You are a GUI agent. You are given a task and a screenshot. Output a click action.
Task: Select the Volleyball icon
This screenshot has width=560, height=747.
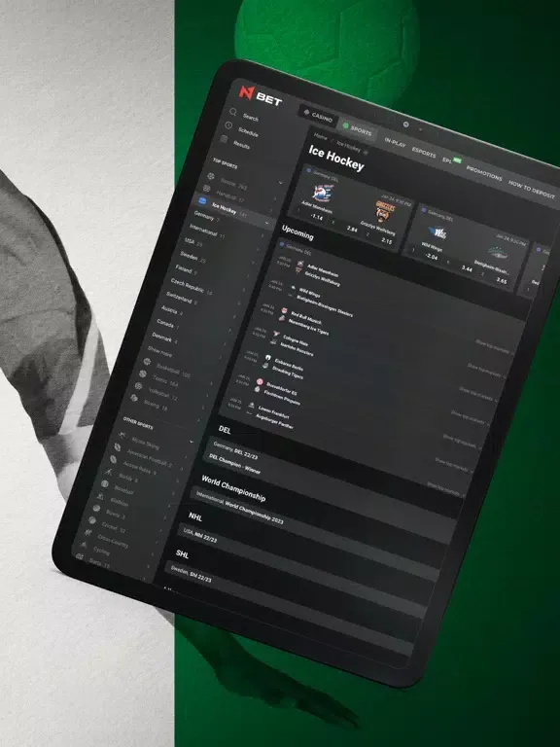pos(139,386)
